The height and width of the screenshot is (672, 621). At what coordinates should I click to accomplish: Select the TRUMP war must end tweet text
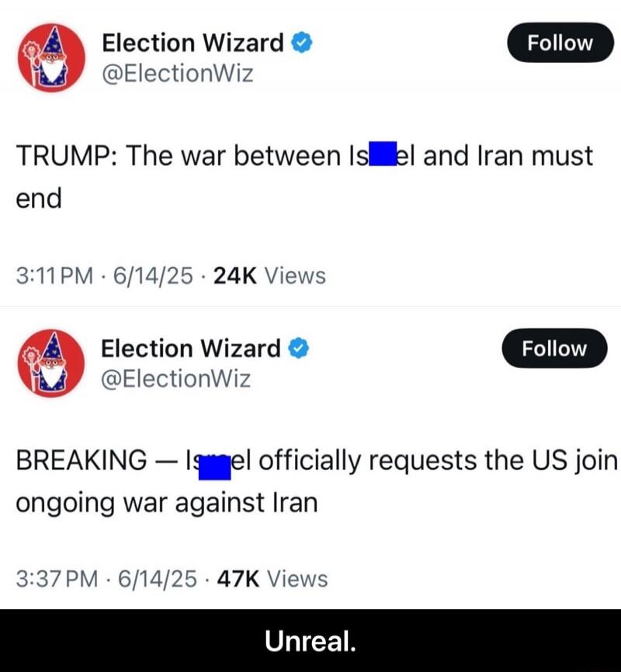304,177
